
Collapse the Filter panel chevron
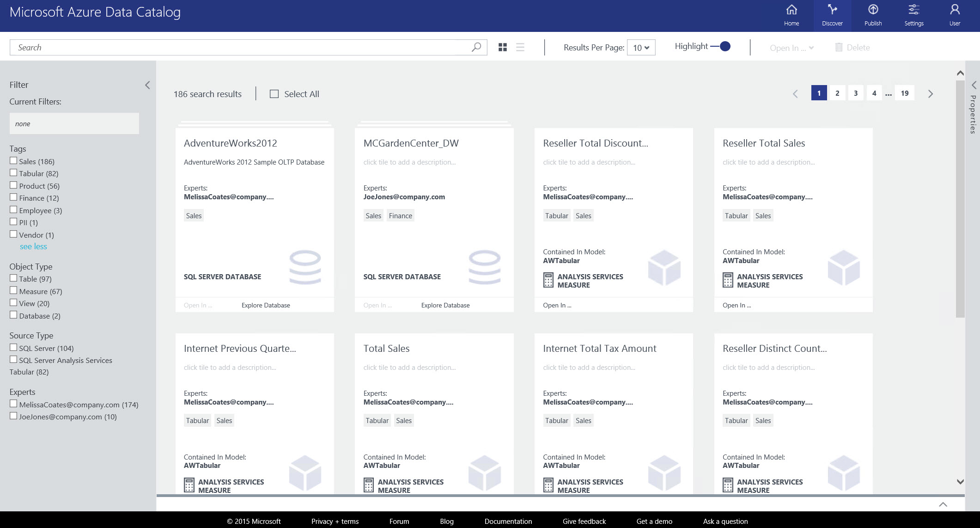pos(147,85)
